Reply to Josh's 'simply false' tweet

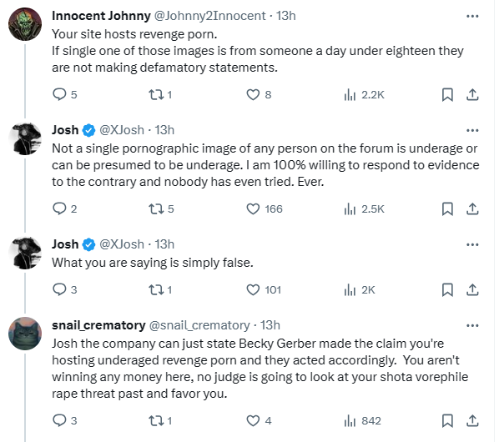(x=58, y=290)
